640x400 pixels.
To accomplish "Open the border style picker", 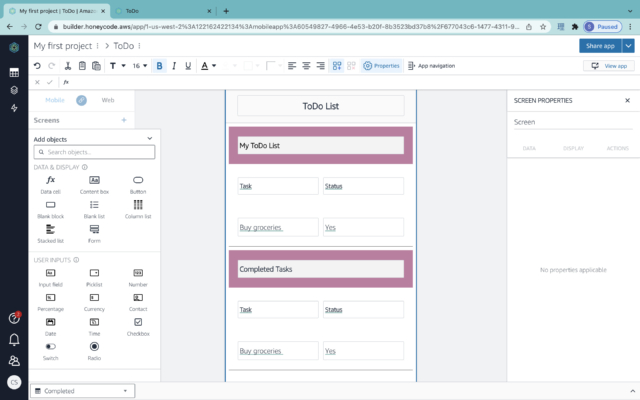I will 273,66.
